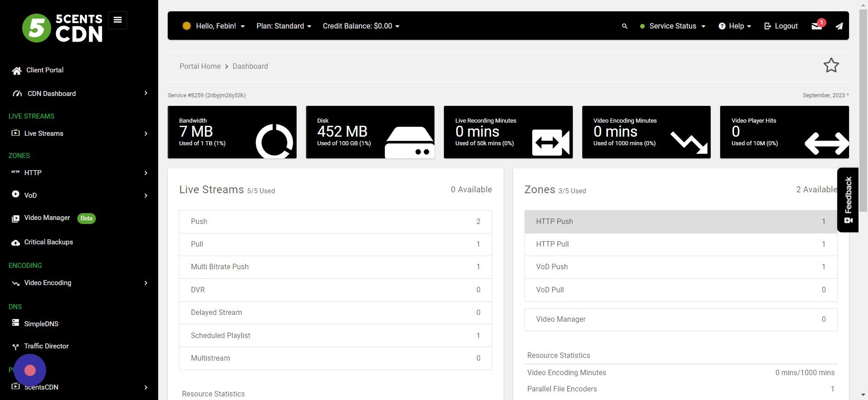Viewport: 868px width, 400px height.
Task: Toggle the hamburger sidebar menu
Action: 118,20
